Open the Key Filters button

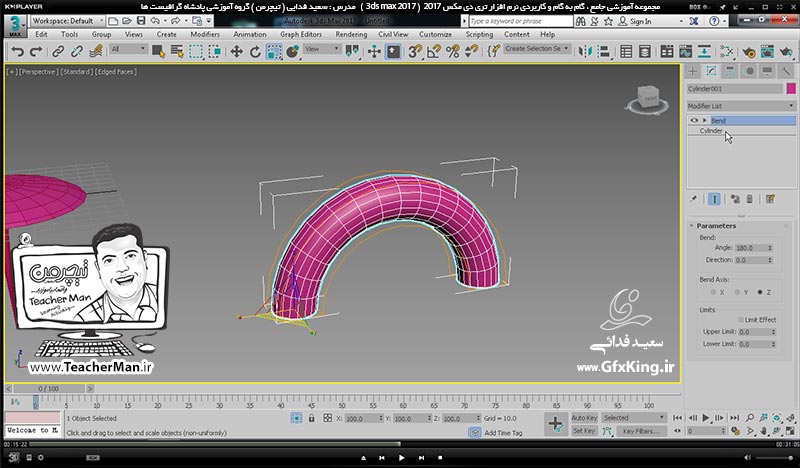(641, 431)
